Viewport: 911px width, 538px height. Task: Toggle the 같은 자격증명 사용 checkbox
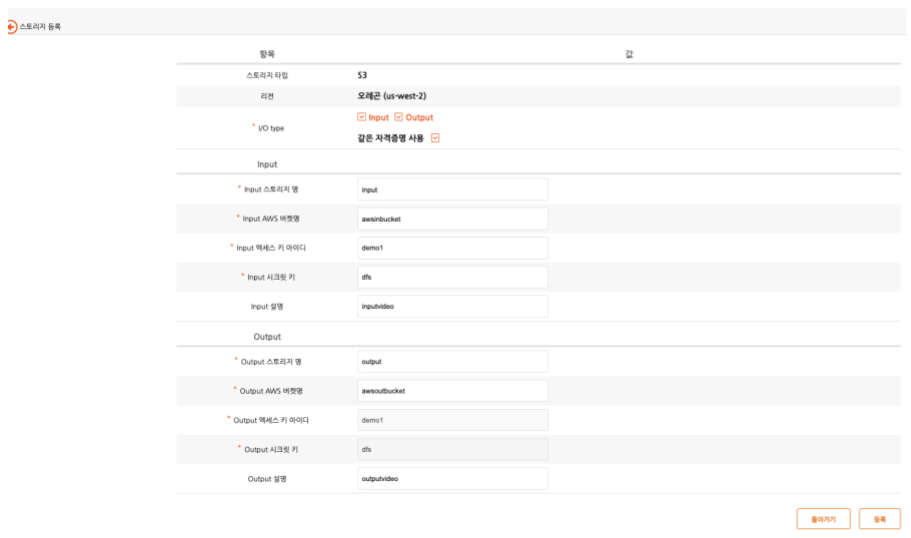435,138
